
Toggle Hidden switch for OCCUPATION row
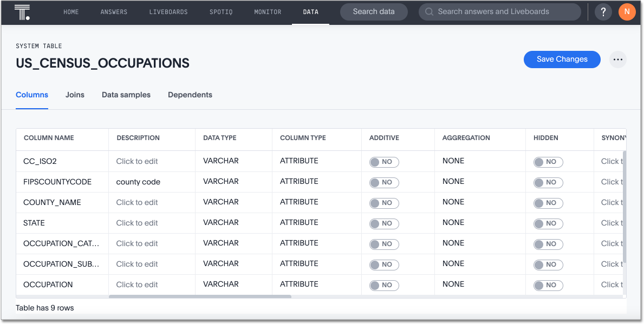click(x=548, y=285)
